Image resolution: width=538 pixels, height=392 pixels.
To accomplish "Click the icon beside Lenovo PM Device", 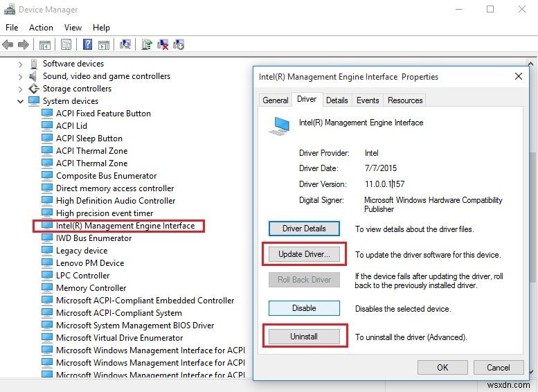I will [x=47, y=263].
